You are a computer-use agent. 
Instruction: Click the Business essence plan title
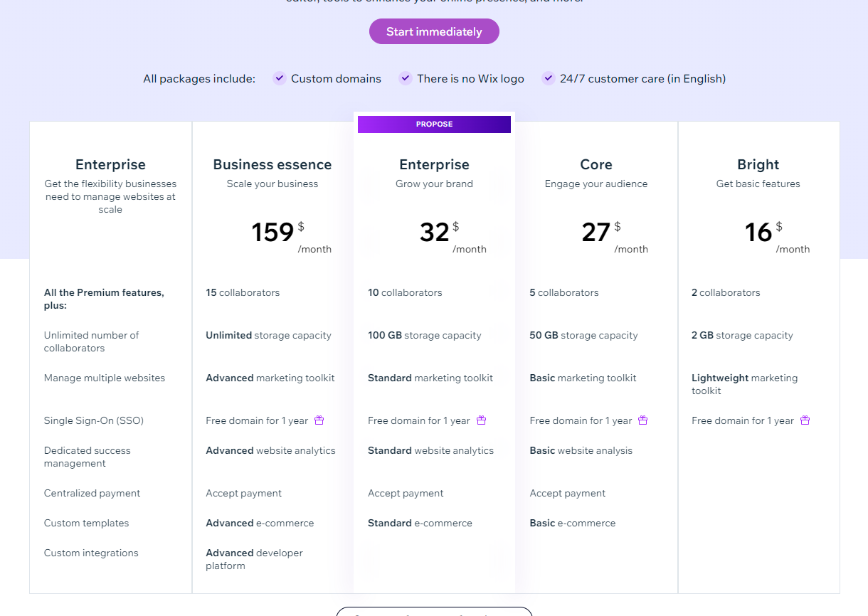click(272, 164)
